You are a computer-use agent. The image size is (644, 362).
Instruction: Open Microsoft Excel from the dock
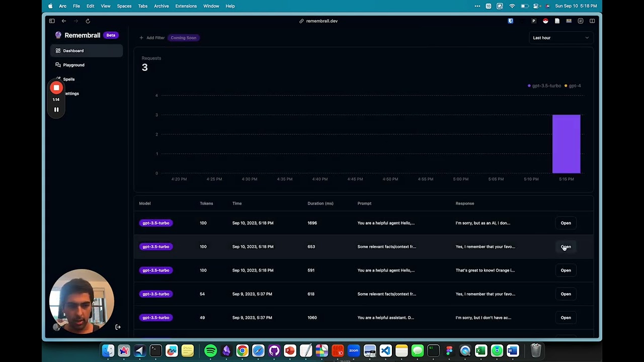[480, 350]
